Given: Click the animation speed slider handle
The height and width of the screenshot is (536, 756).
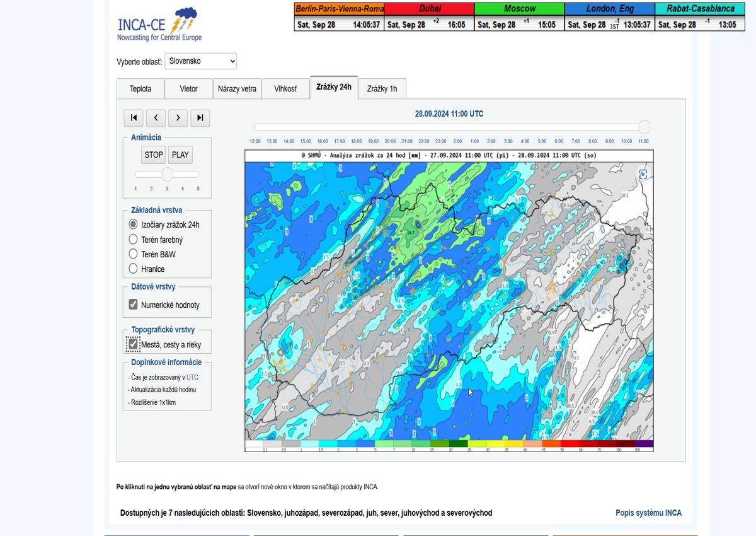Looking at the screenshot, I should [168, 174].
